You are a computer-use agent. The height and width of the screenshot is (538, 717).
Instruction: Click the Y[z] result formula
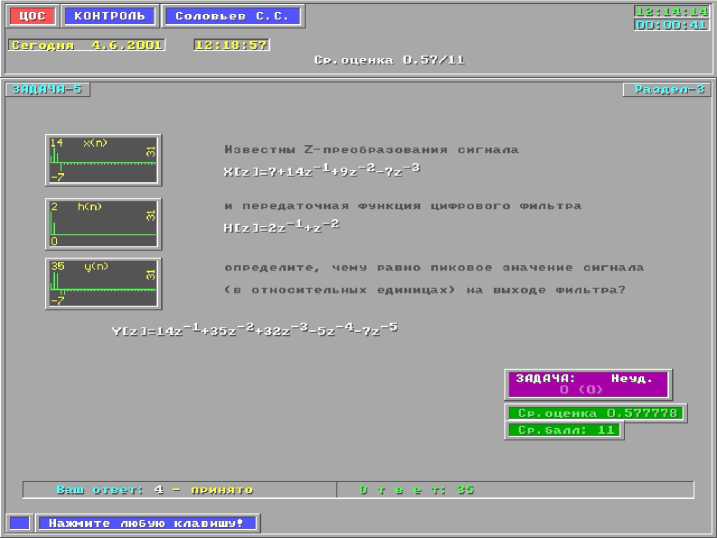[x=255, y=329]
